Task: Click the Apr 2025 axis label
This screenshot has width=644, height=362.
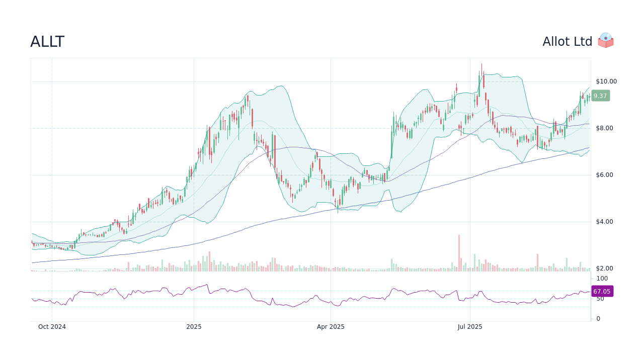Action: (x=332, y=326)
